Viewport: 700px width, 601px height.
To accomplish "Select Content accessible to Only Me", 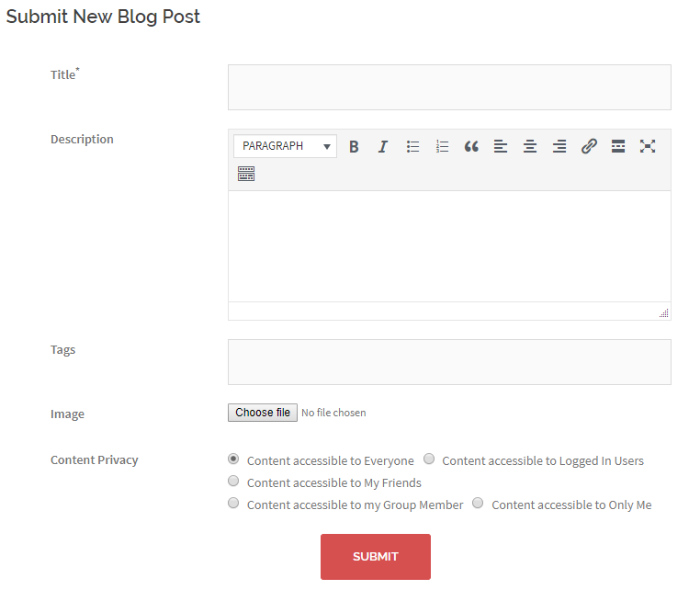I will coord(478,503).
